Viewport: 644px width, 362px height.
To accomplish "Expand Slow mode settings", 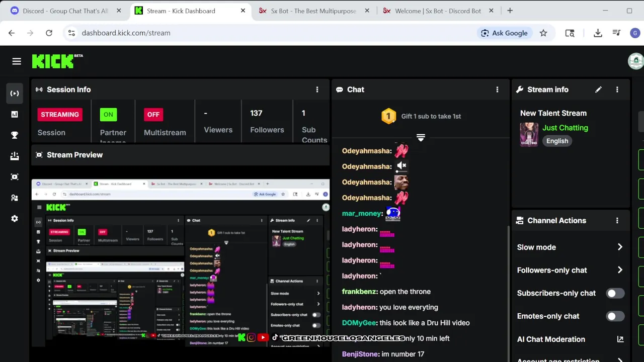I will coord(571,247).
